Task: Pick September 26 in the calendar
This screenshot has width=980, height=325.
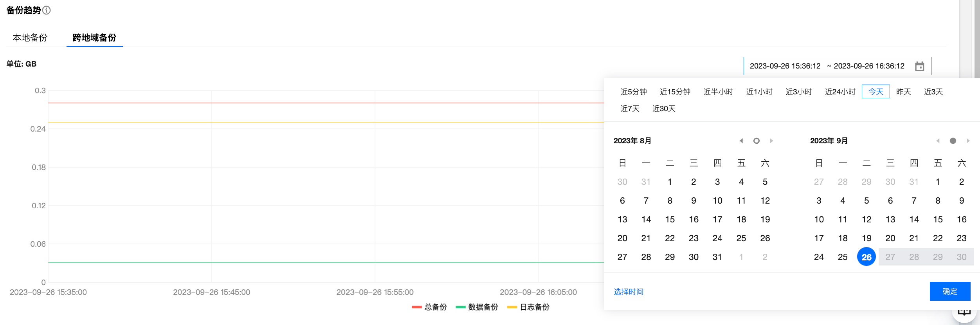Action: point(867,257)
